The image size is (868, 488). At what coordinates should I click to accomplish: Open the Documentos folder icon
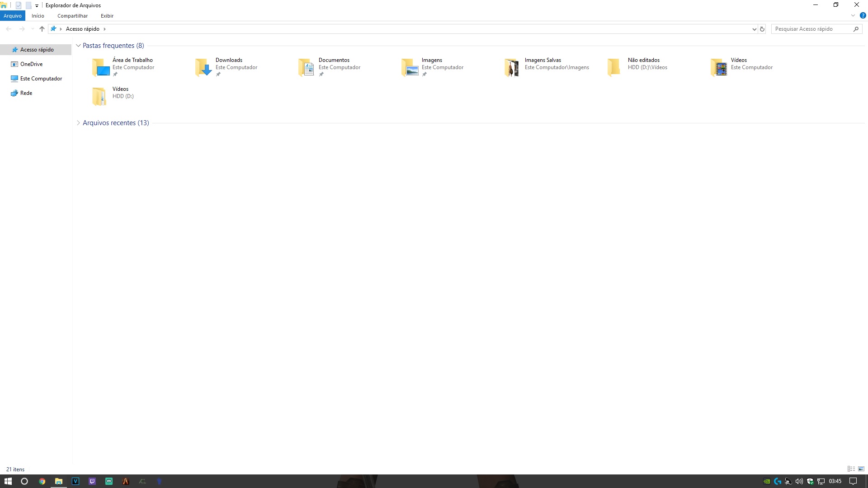click(307, 67)
